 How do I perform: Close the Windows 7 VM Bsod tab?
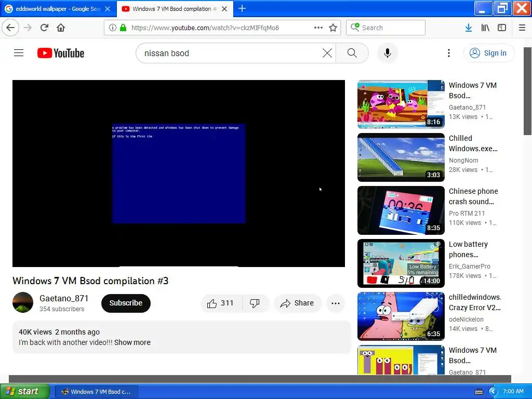click(x=224, y=9)
